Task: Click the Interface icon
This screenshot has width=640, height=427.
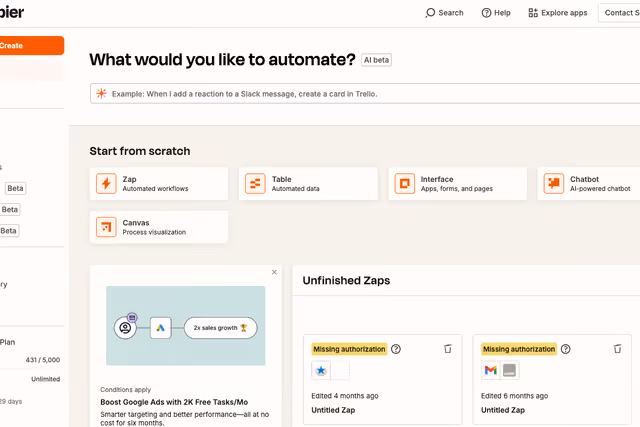Action: (404, 183)
